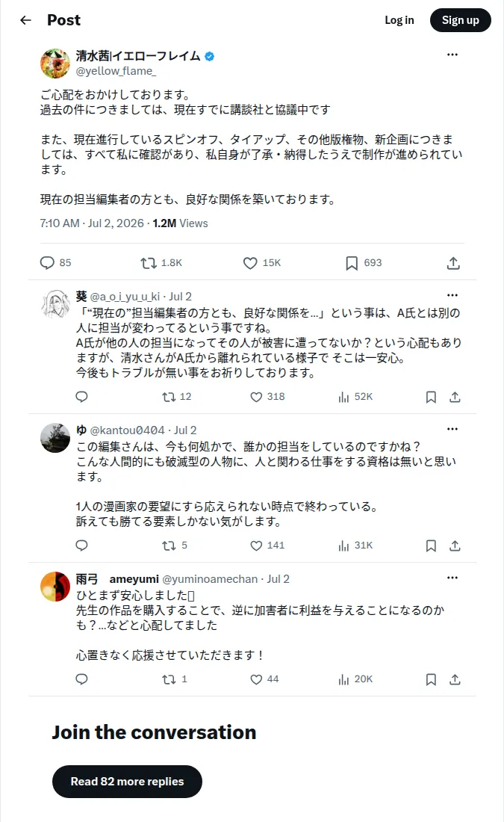Screen dimensions: 504x822
Task: Open @yellow_flame_ profile handle link
Action: [x=116, y=71]
